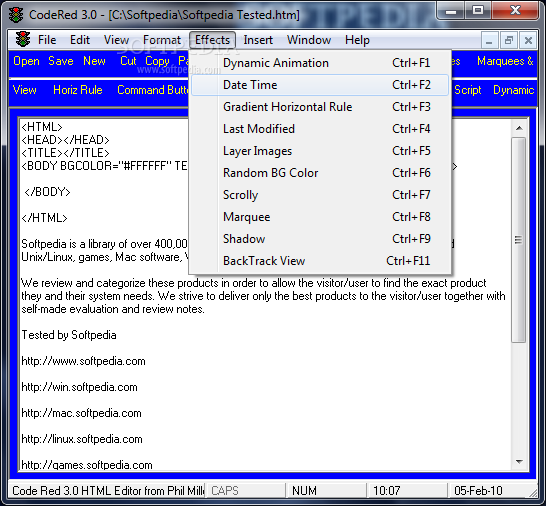Screen dimensions: 546x506
Task: Click the 'Tested by Softpedia' line
Action: coord(69,335)
